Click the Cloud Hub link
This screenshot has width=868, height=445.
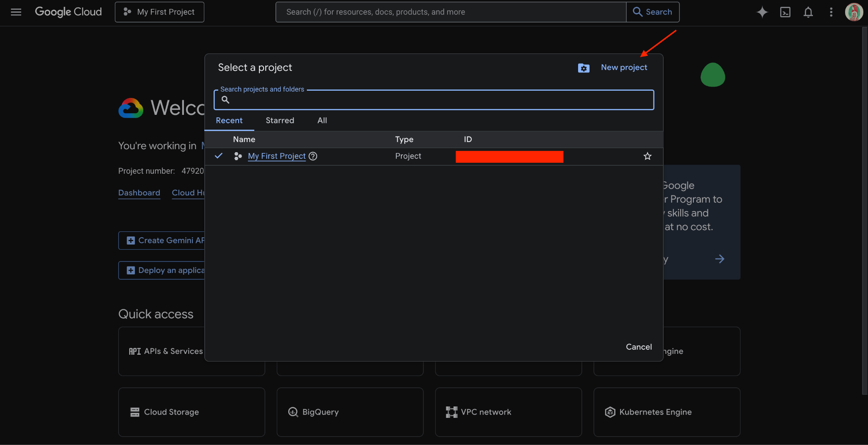pyautogui.click(x=188, y=193)
